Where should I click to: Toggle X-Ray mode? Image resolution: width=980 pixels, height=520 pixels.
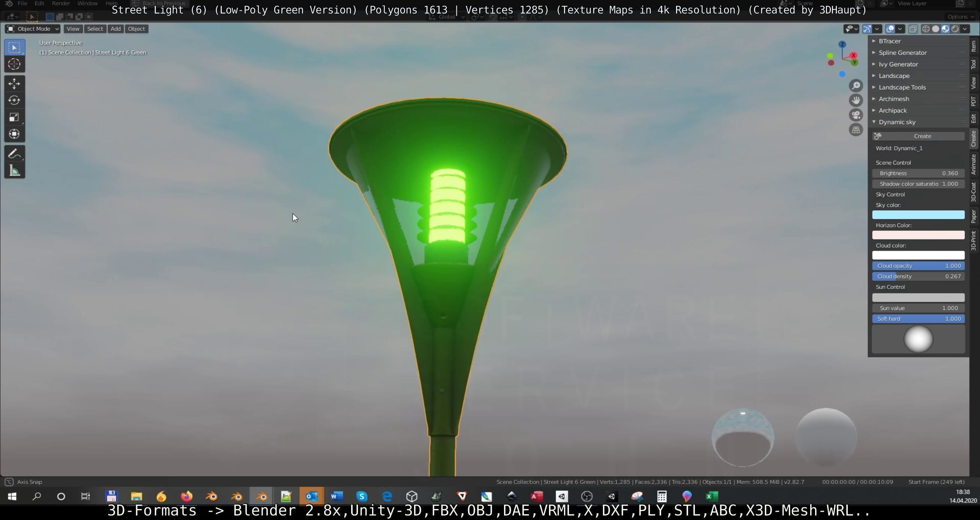tap(913, 29)
